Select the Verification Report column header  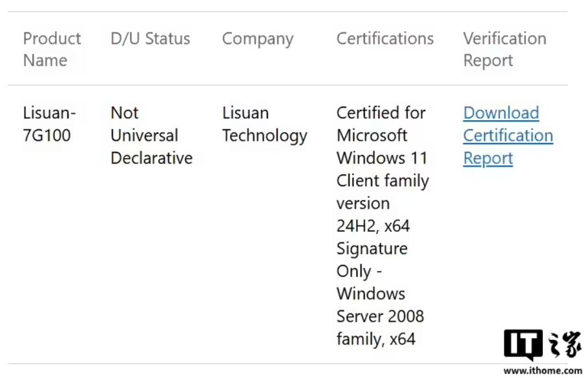pos(504,50)
